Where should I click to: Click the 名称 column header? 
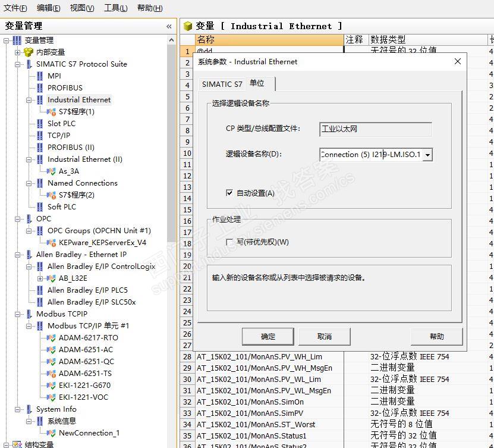(x=269, y=40)
